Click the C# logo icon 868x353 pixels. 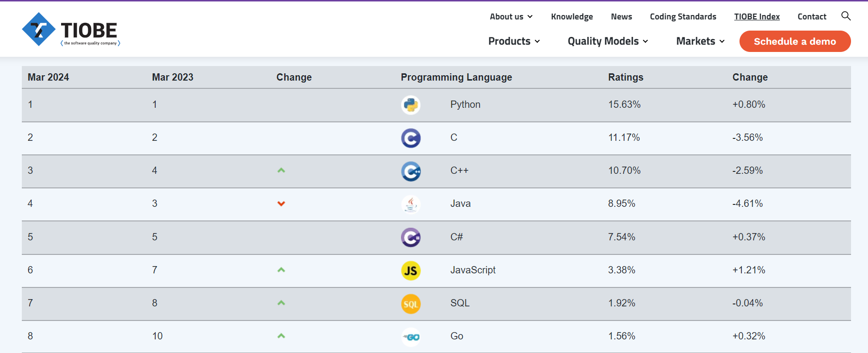click(x=411, y=237)
